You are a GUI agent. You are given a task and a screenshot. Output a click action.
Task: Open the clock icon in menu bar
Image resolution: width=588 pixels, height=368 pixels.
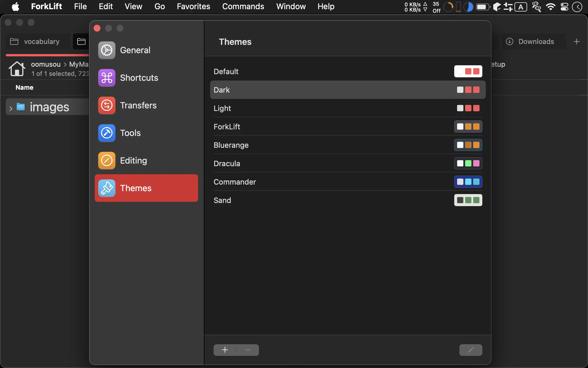coord(577,7)
